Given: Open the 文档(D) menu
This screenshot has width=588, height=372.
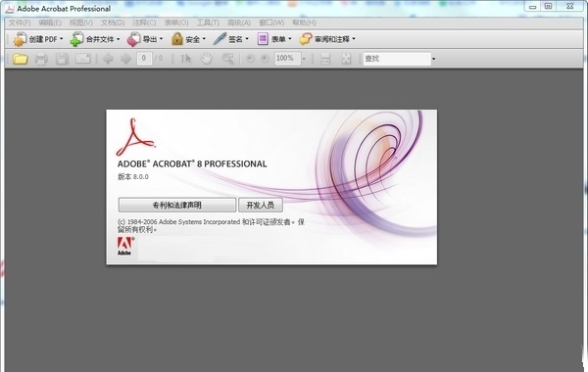Looking at the screenshot, I should [113, 23].
